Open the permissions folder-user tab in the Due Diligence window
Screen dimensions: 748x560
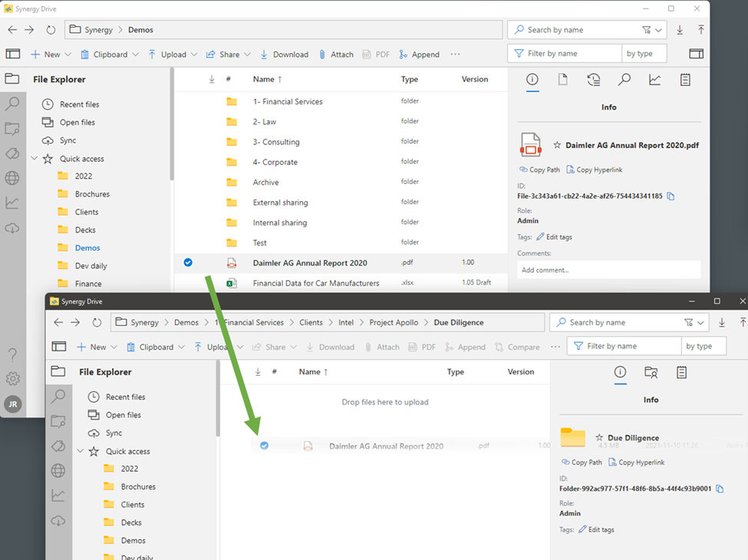[651, 373]
